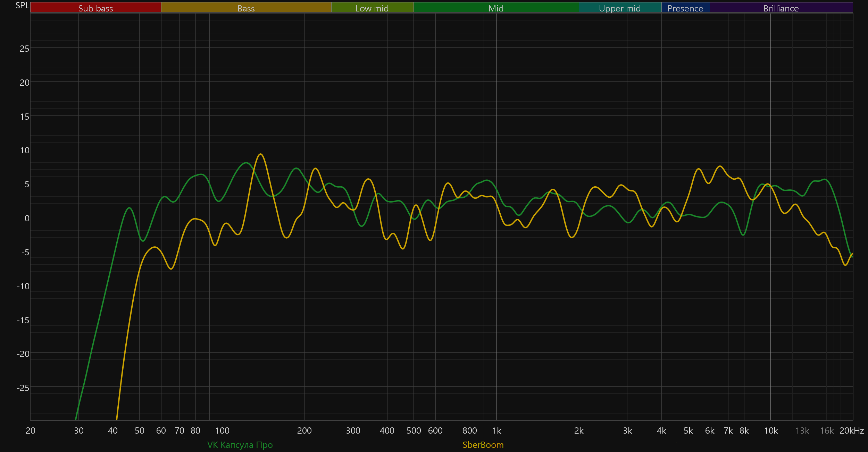Click the 20 Hz frequency axis label
Viewport: 868px width, 452px height.
(x=31, y=431)
